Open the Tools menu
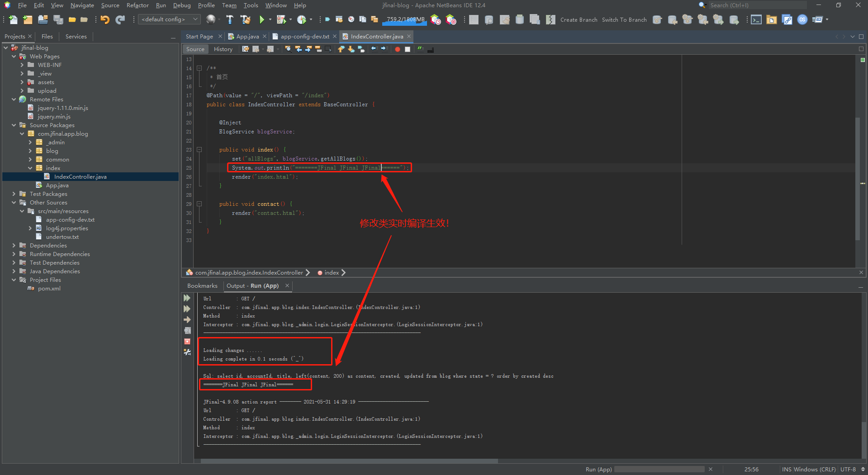The height and width of the screenshot is (475, 868). (251, 5)
